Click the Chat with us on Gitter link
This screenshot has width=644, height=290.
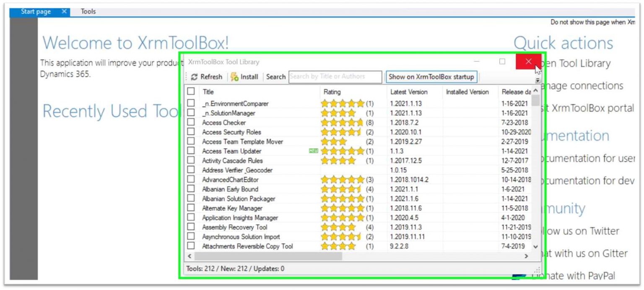pyautogui.click(x=587, y=253)
